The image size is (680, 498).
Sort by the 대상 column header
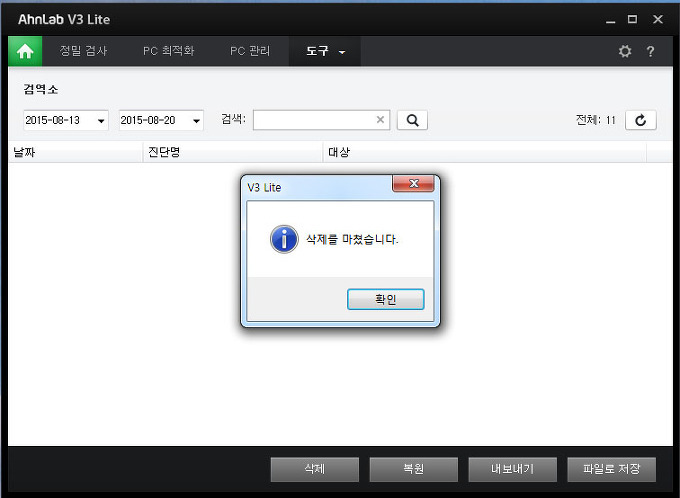[x=485, y=152]
